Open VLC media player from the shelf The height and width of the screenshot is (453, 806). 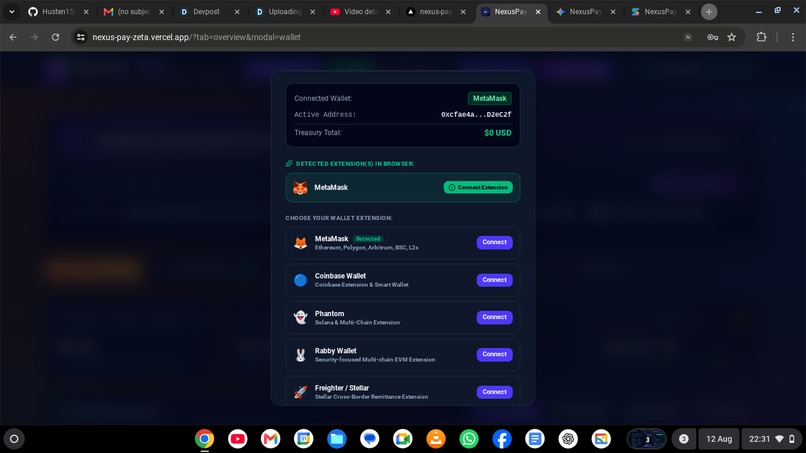pos(436,439)
